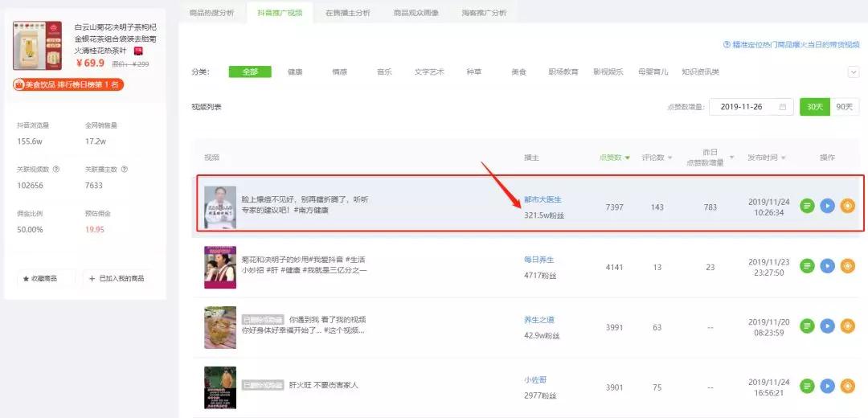Open the 都市大医生 broadcaster link
The height and width of the screenshot is (418, 868).
(542, 199)
